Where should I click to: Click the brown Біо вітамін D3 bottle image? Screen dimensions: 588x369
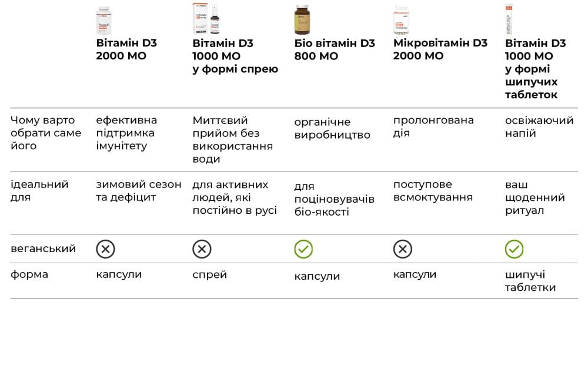click(302, 19)
